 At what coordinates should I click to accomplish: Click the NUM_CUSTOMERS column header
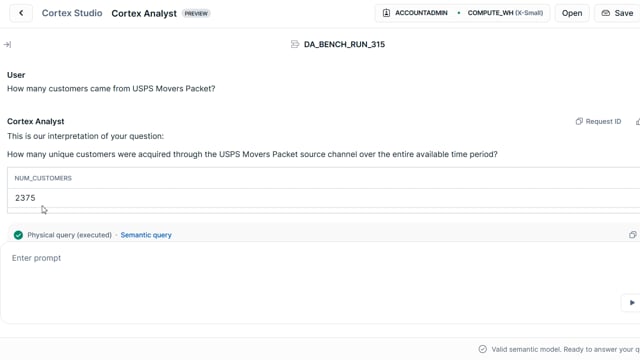[x=43, y=178]
